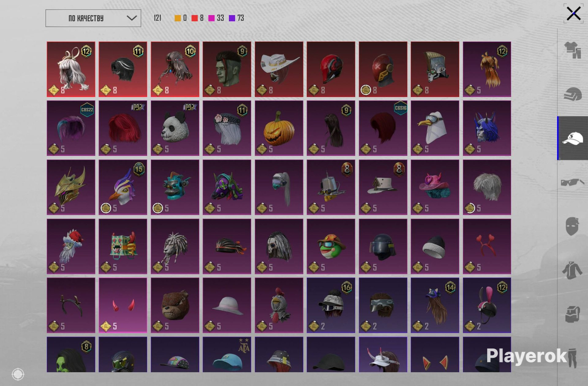
Task: Select the purple and green horse head
Action: (227, 187)
